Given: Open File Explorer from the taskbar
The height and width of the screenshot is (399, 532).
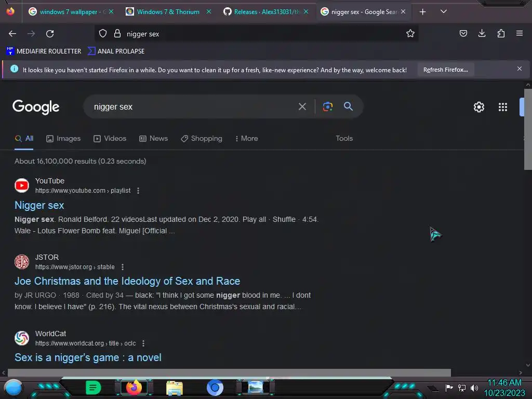Looking at the screenshot, I should pos(175,388).
